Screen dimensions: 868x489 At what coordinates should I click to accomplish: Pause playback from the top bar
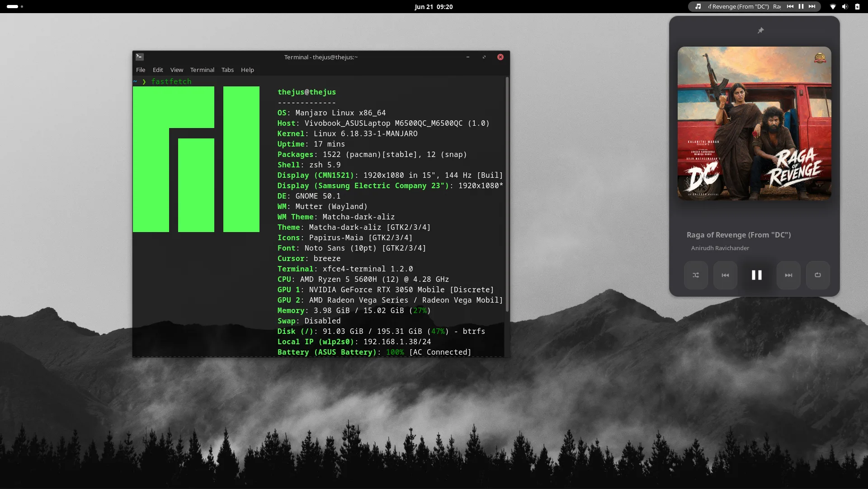801,6
